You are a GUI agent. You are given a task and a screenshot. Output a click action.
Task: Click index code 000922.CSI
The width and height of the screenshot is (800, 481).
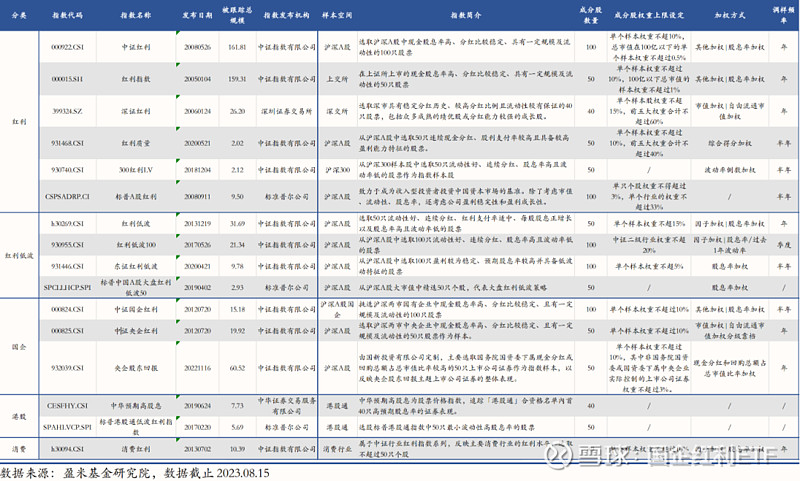tap(67, 47)
